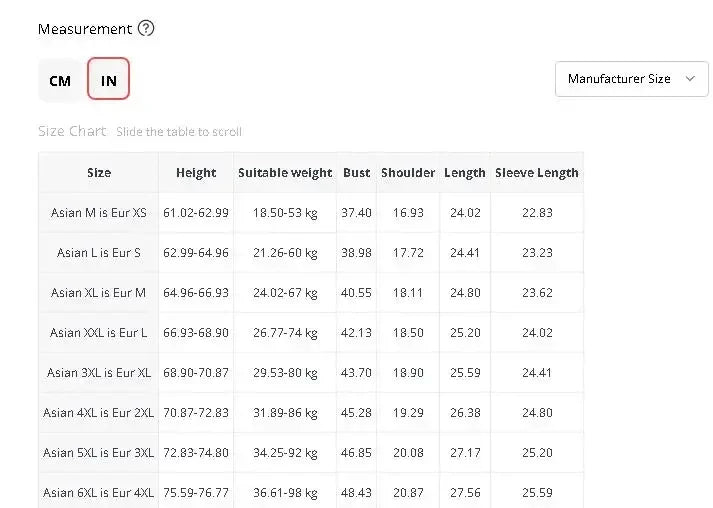The height and width of the screenshot is (508, 713).
Task: Click the Size Chart heading text
Action: [x=72, y=132]
